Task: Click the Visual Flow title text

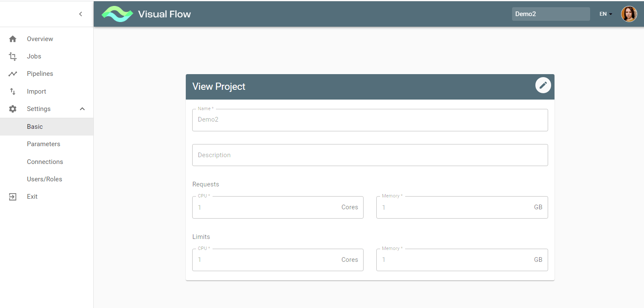Action: click(x=165, y=14)
